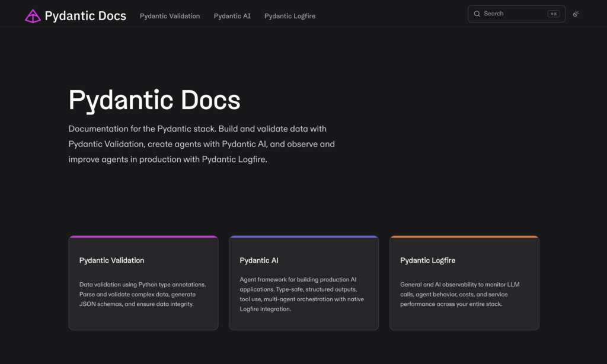Click the large Pydantic Docs page heading

[x=155, y=100]
